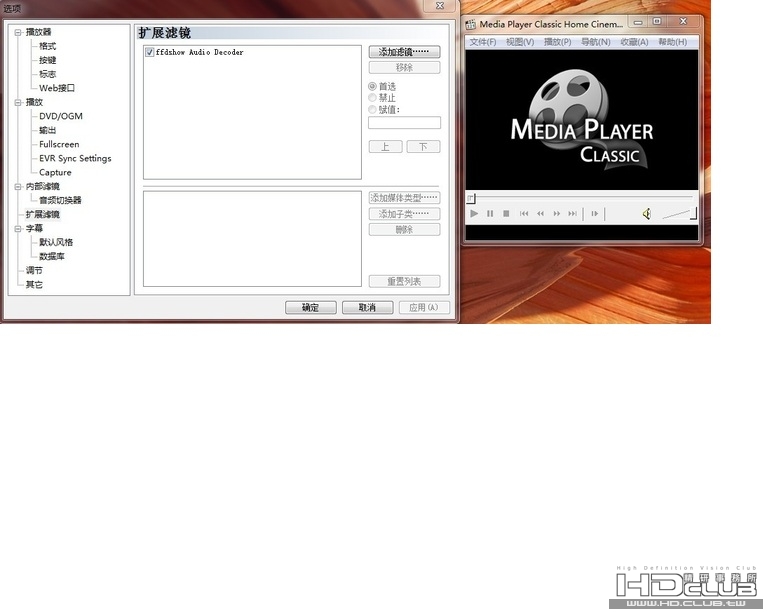Confirm with the 确定 button

[311, 307]
